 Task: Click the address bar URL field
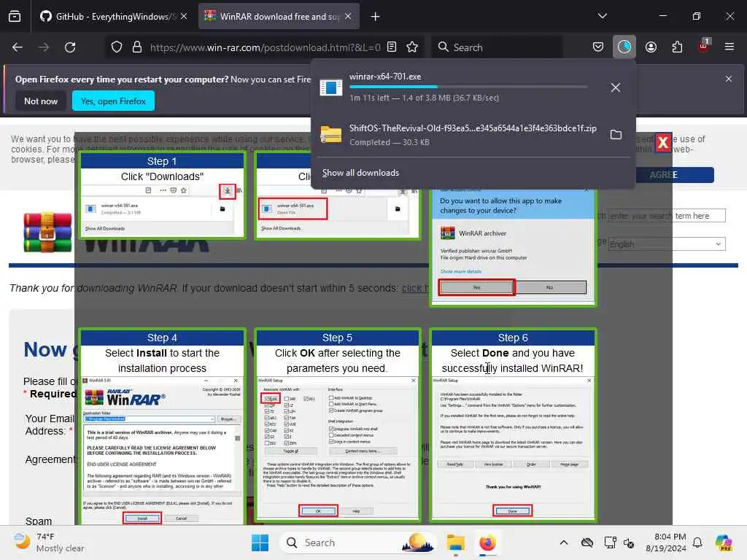tap(265, 47)
